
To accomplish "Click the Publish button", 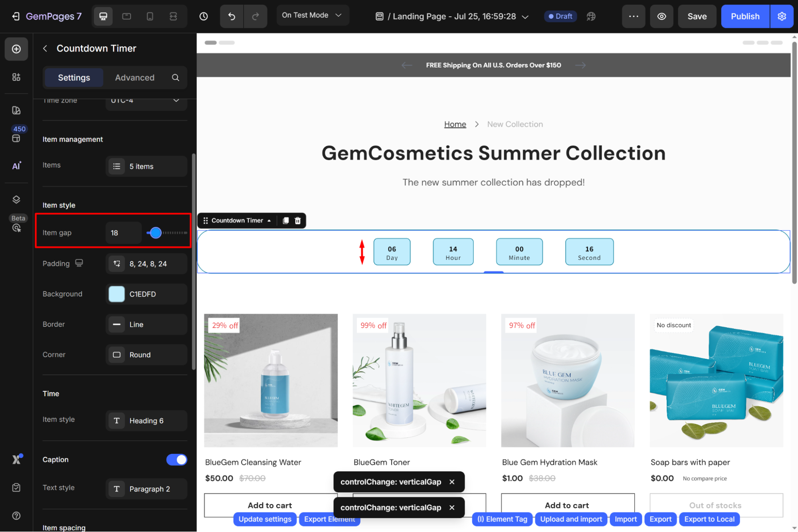I will (x=745, y=16).
